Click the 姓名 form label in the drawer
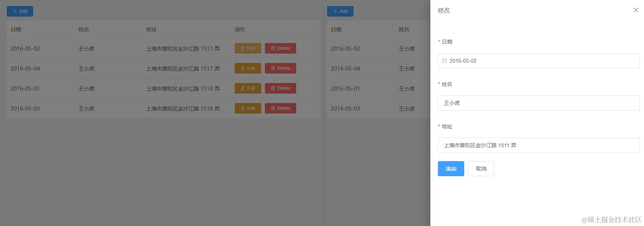Image resolution: width=644 pixels, height=226 pixels. click(447, 84)
